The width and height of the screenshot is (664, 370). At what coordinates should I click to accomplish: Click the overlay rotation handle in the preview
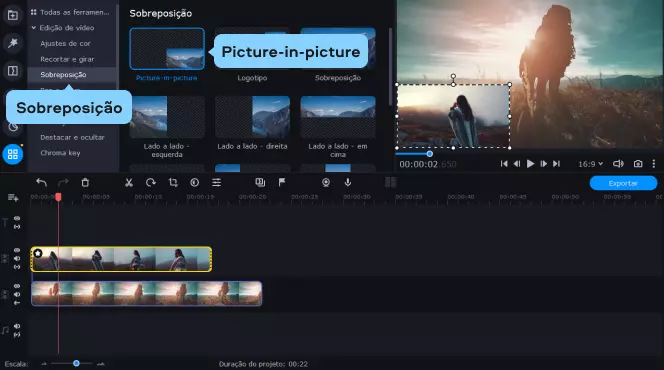pyautogui.click(x=453, y=76)
